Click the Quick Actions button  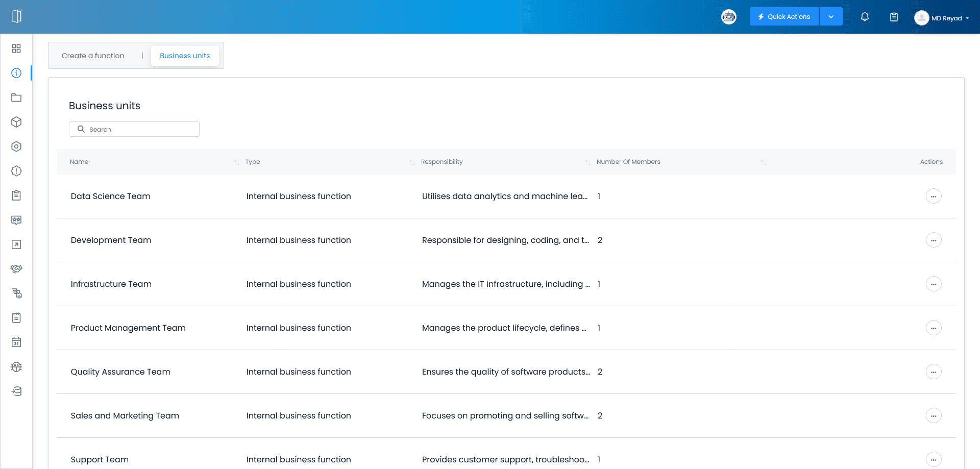(784, 17)
